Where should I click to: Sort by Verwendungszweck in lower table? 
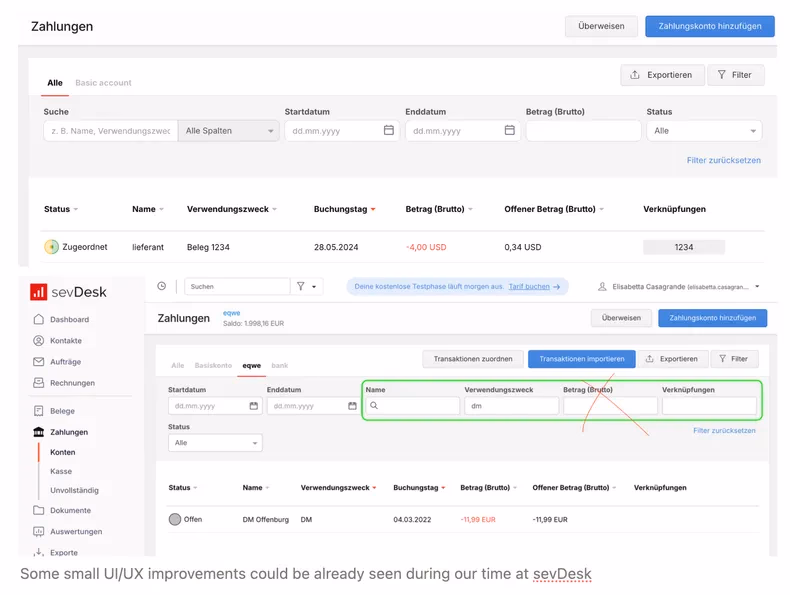[x=339, y=488]
